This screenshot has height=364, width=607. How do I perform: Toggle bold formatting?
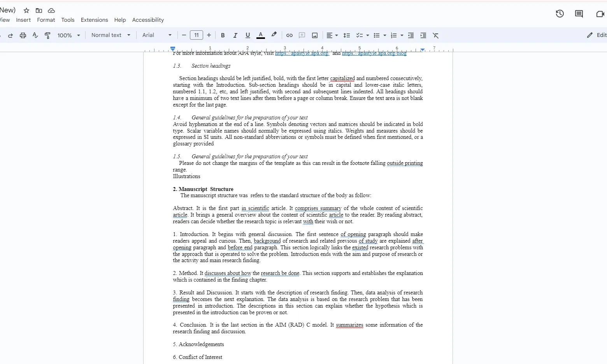tap(223, 35)
